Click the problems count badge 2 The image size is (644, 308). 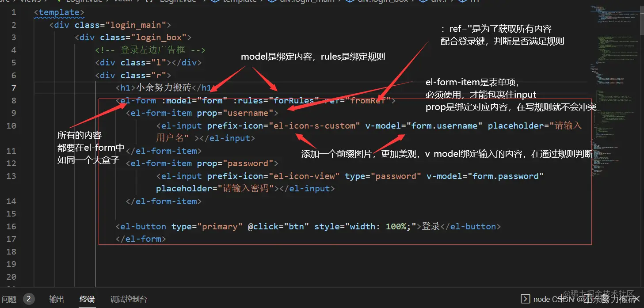click(29, 299)
